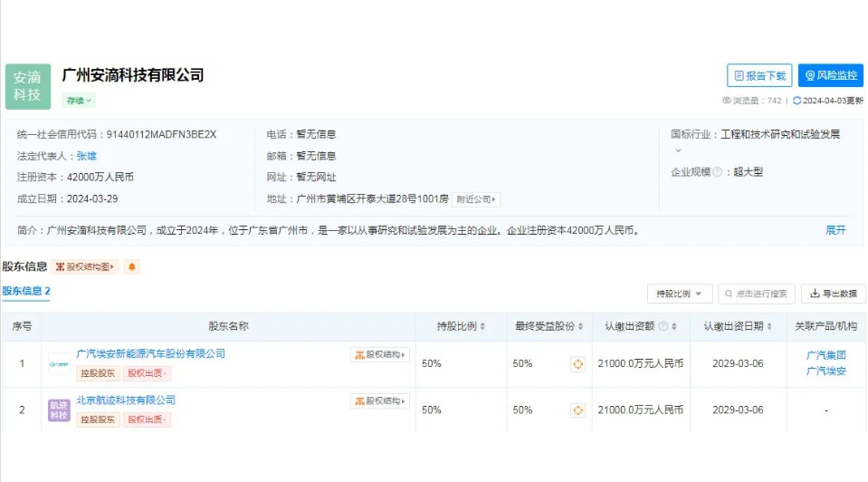Viewport: 868px width, 482px height.
Task: Click the 导出数据 export button
Action: pyautogui.click(x=833, y=294)
